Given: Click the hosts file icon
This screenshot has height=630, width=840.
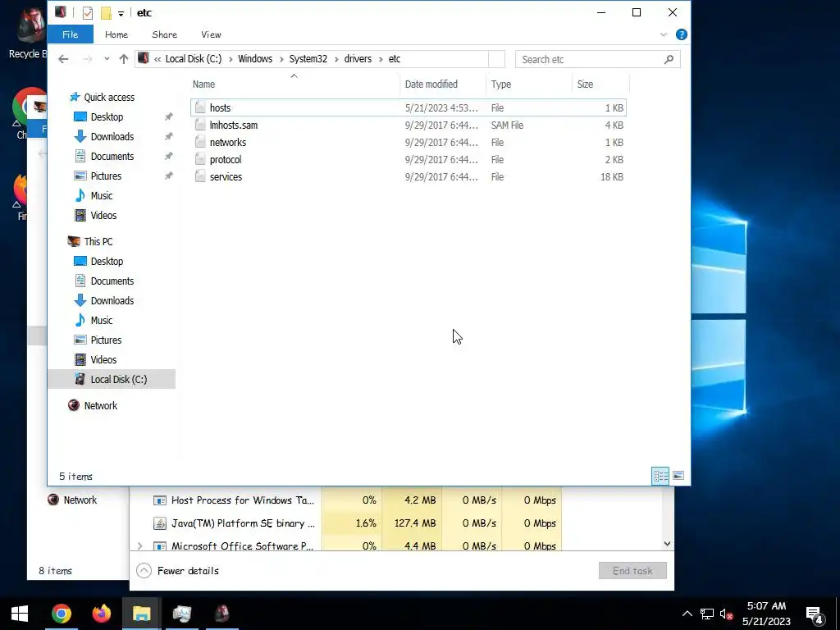Looking at the screenshot, I should tap(200, 107).
